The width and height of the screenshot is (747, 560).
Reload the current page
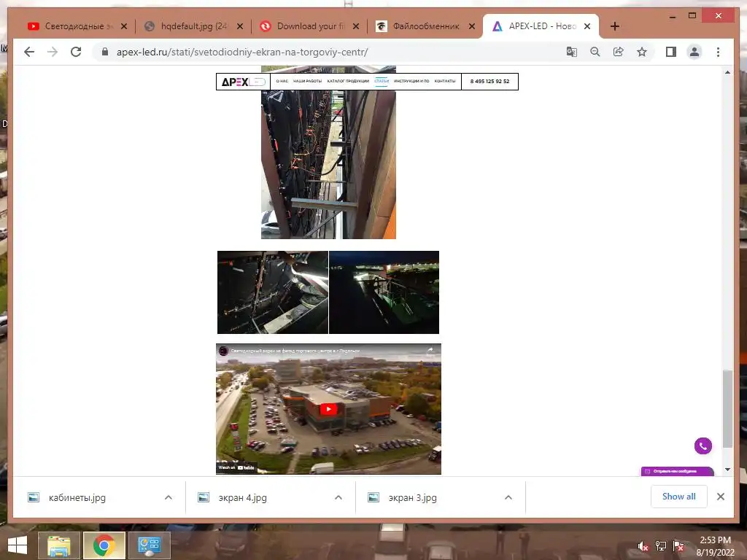coord(76,52)
